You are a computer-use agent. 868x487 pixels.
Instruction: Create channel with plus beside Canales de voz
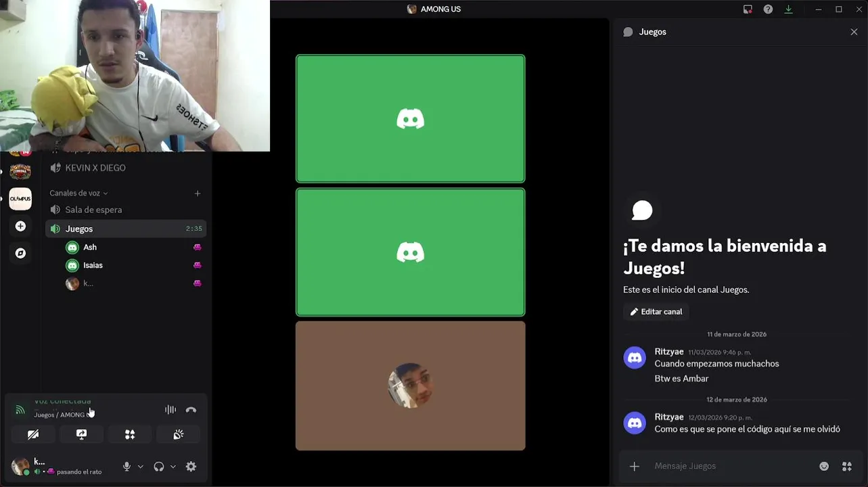[198, 193]
